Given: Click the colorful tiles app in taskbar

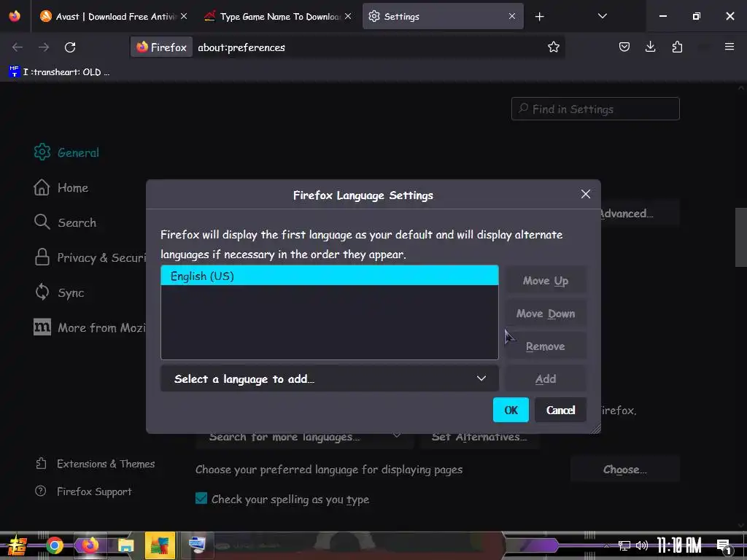Looking at the screenshot, I should click(x=160, y=545).
